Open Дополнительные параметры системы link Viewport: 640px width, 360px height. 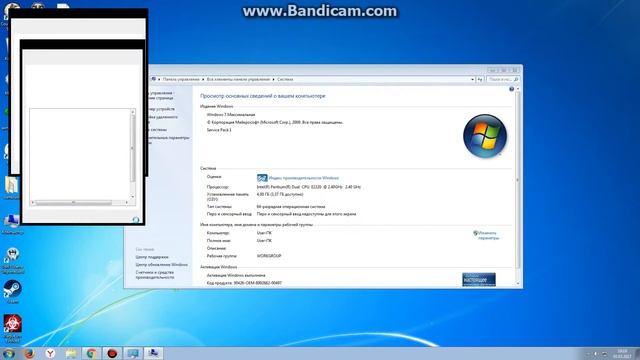tap(169, 140)
